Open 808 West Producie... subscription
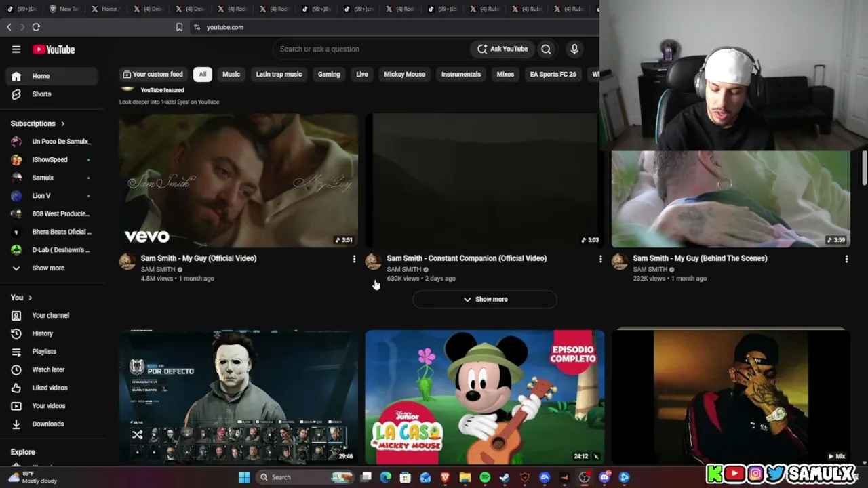The image size is (868, 488). click(52, 214)
